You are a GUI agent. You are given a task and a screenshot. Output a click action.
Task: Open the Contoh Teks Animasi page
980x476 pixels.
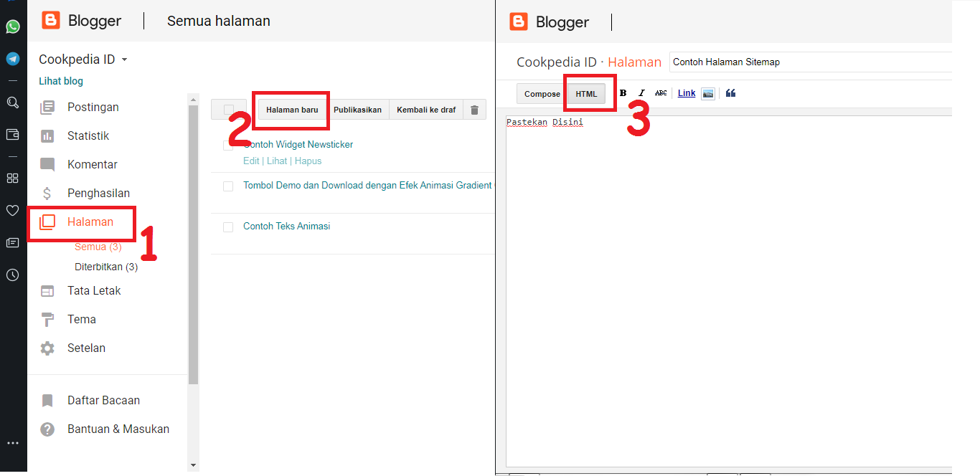[x=287, y=227]
